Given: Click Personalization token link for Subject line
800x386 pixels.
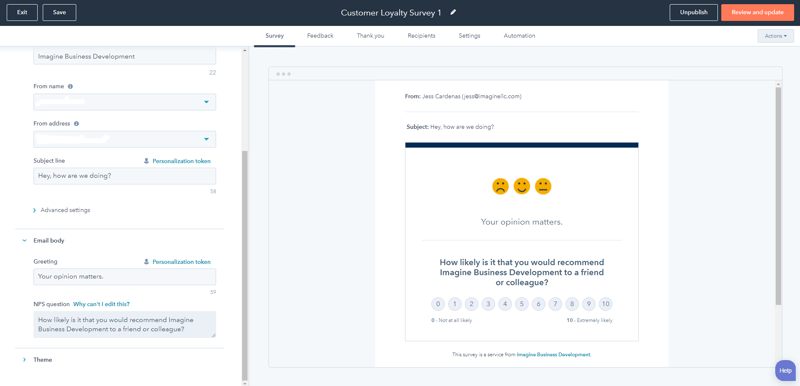Looking at the screenshot, I should click(x=181, y=161).
